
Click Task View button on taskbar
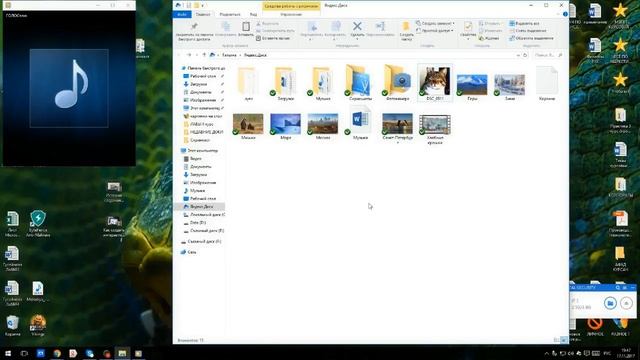click(x=24, y=353)
